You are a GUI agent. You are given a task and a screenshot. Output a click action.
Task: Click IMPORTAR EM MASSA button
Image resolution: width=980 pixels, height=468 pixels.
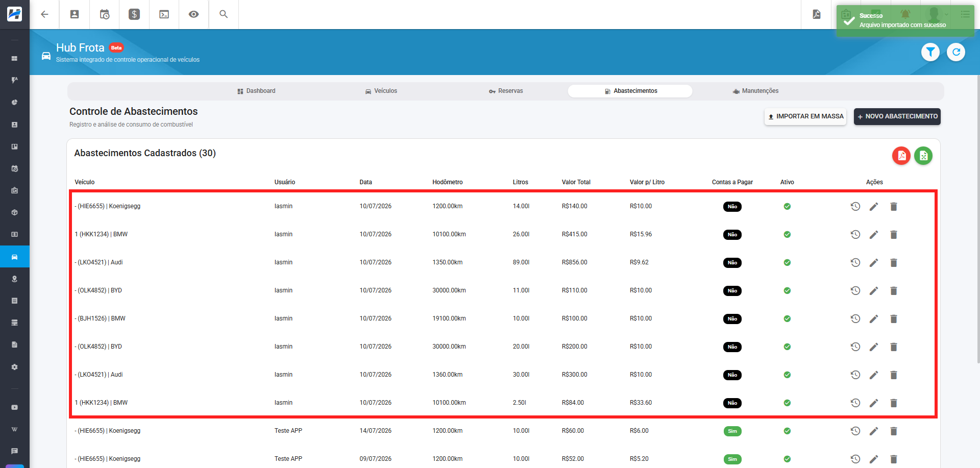[x=805, y=116]
